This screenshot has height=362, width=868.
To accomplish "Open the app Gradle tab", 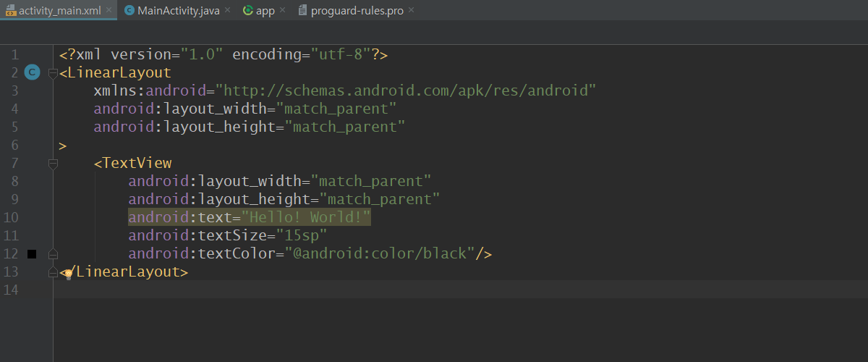I will tap(265, 10).
